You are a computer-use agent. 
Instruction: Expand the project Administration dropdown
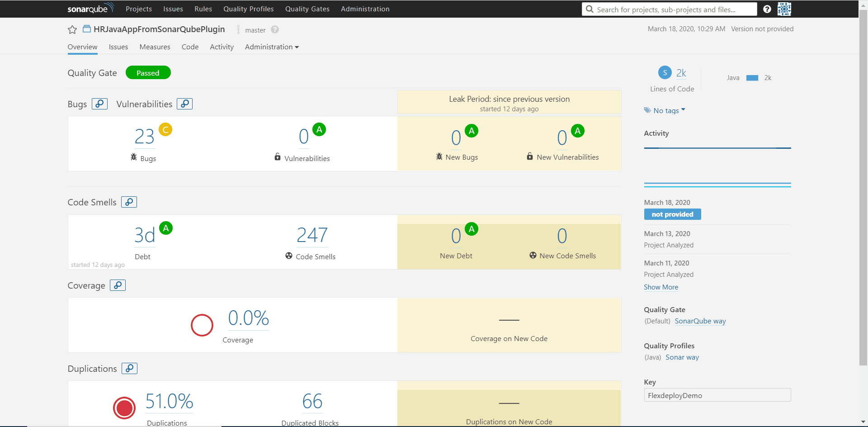click(272, 47)
